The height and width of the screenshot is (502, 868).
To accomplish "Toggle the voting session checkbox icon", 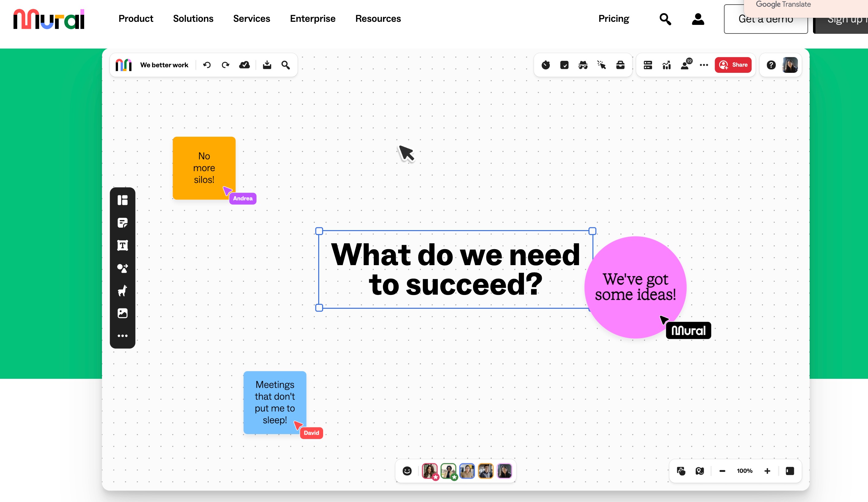I will [564, 65].
